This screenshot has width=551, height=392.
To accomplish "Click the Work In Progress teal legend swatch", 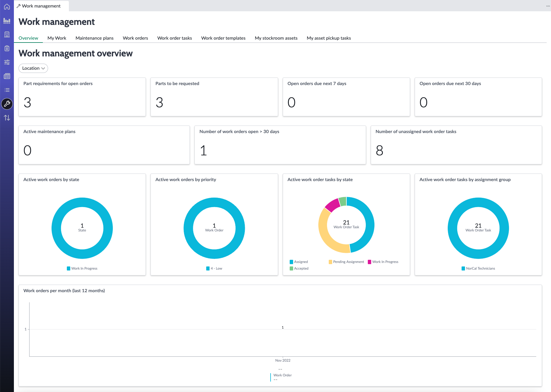I will 69,268.
